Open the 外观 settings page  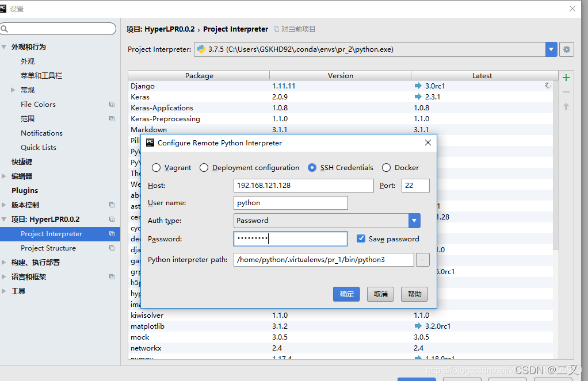(28, 61)
